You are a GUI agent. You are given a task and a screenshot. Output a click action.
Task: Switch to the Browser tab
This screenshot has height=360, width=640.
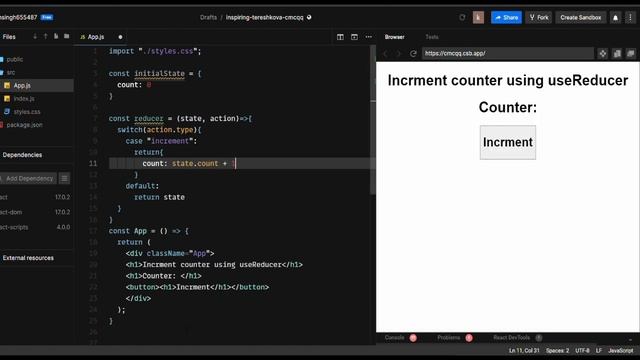[394, 37]
